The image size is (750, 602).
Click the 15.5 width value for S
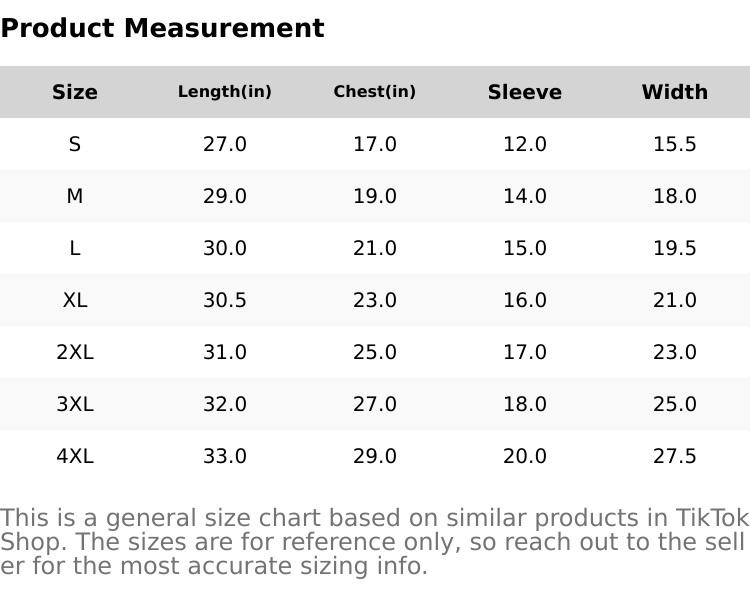click(x=675, y=144)
